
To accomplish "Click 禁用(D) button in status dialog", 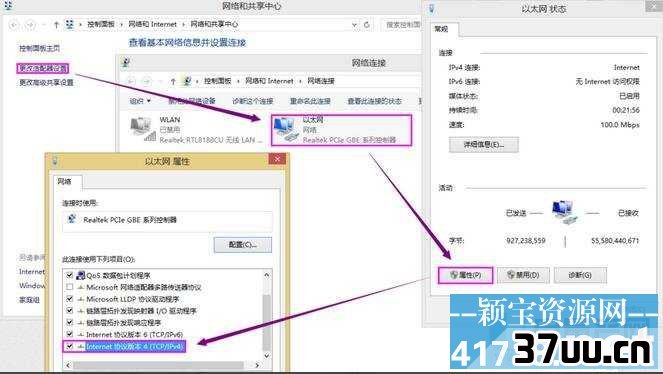I will tap(523, 275).
